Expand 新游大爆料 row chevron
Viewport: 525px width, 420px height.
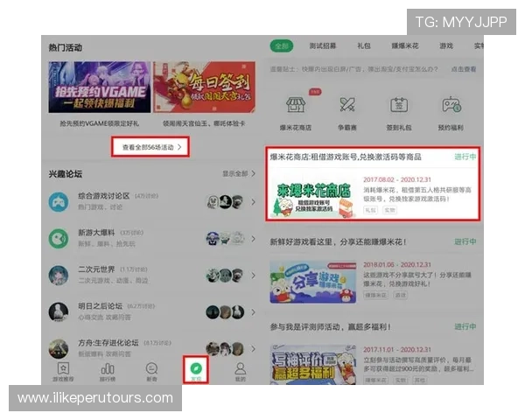(253, 239)
